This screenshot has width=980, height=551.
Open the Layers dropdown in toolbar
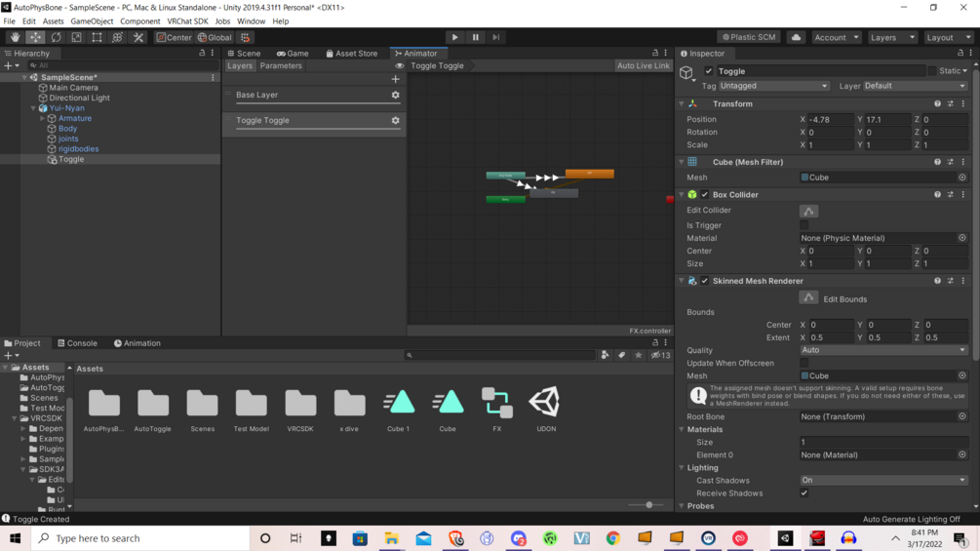click(x=892, y=37)
